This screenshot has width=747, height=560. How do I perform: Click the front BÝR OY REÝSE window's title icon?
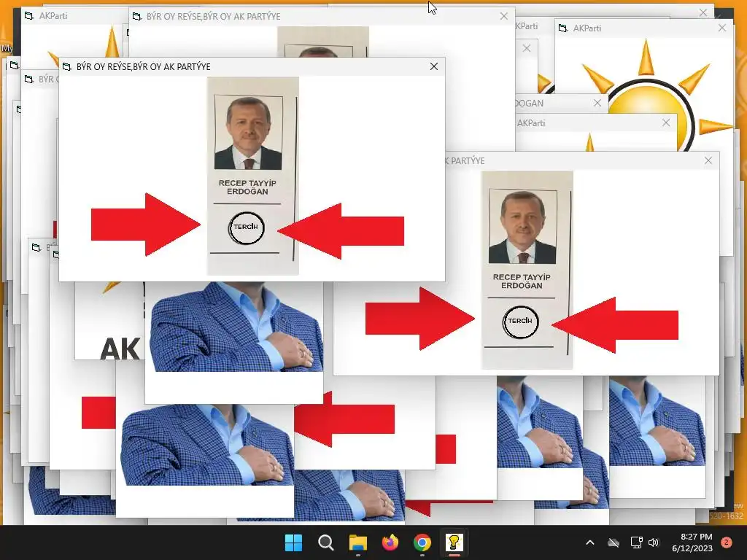point(67,66)
